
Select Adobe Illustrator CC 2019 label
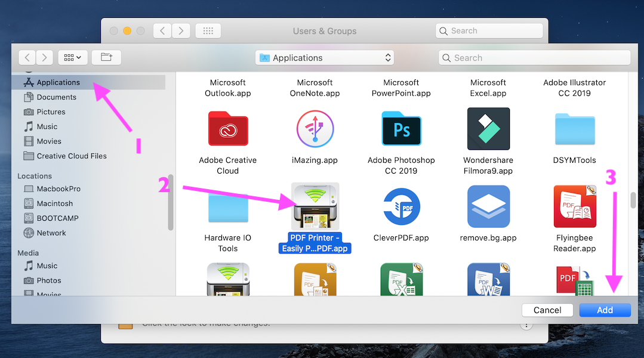click(x=575, y=88)
